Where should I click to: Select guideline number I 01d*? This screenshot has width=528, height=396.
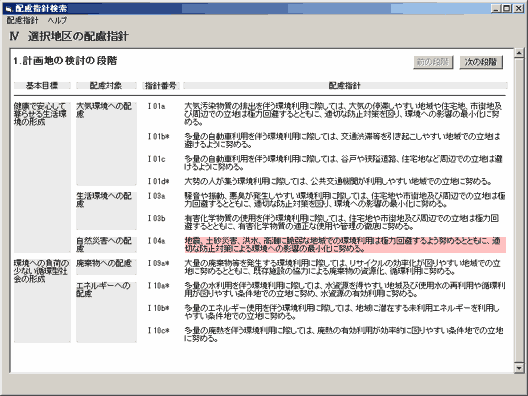pyautogui.click(x=158, y=182)
